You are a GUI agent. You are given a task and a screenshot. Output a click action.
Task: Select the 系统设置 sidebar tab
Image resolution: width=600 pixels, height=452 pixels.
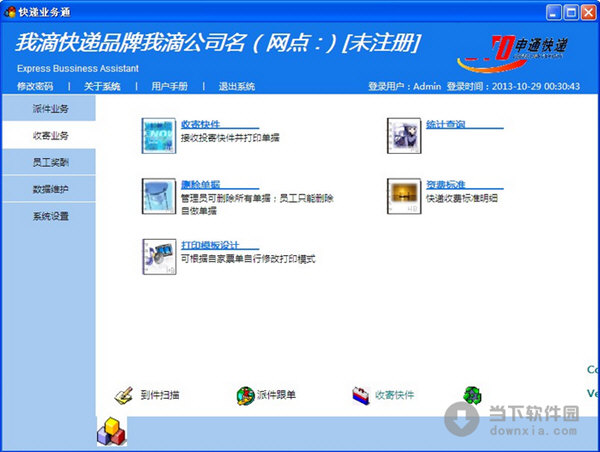(x=49, y=216)
